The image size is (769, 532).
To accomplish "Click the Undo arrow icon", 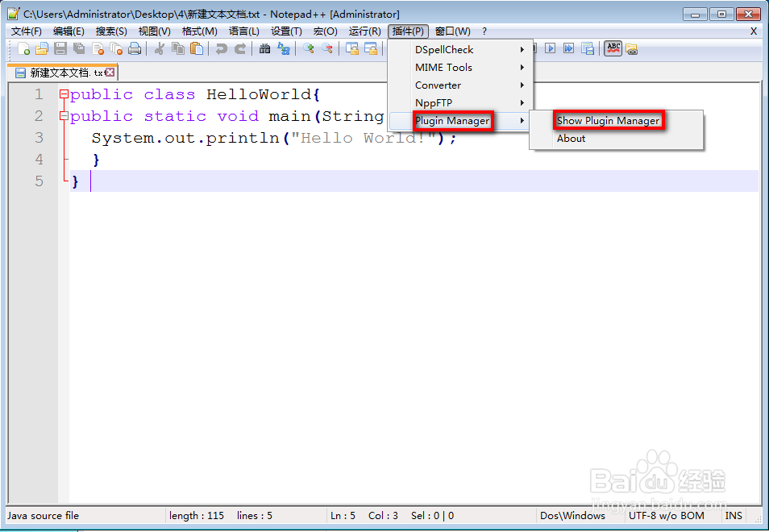I will pyautogui.click(x=221, y=48).
